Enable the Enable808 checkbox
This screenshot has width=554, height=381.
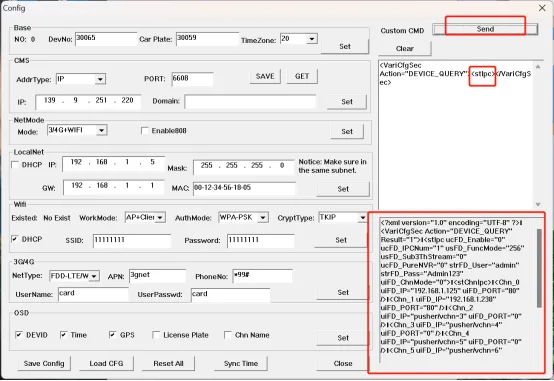point(145,131)
